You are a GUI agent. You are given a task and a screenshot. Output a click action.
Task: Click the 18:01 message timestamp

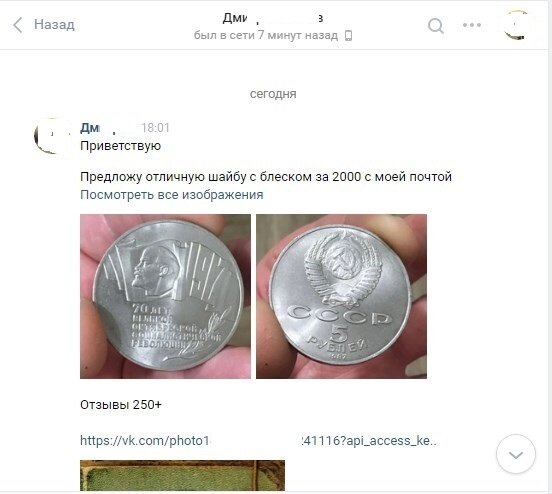coord(155,128)
